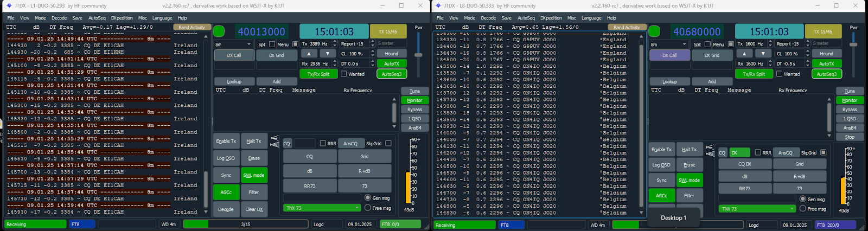Adjust Pwr slider in L1-DUO window
The width and height of the screenshot is (868, 231).
pos(418,55)
